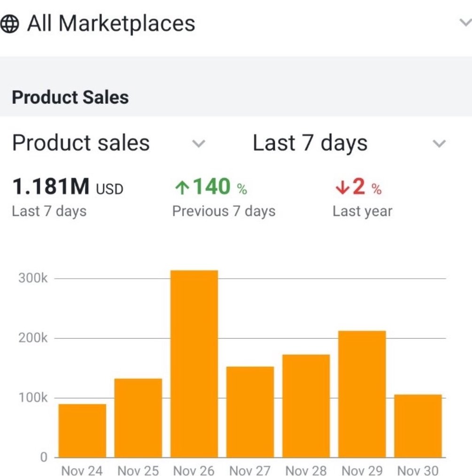Click the Nov 26 axis label
472x476 pixels.
coord(194,470)
